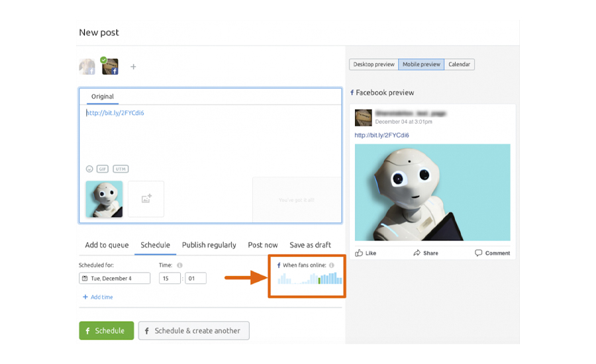Click the plus icon to add profile
The height and width of the screenshot is (364, 596).
click(133, 67)
